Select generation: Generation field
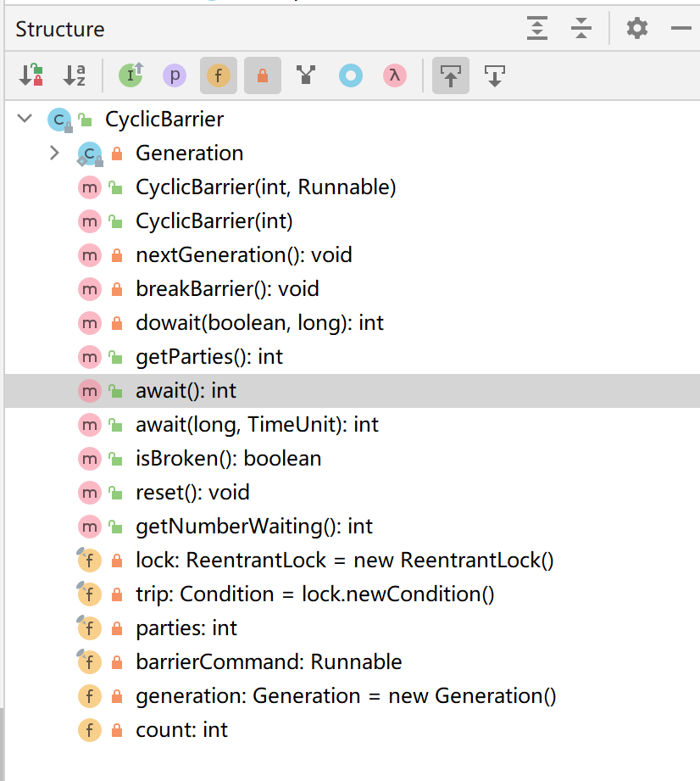This screenshot has width=700, height=781. click(x=352, y=696)
